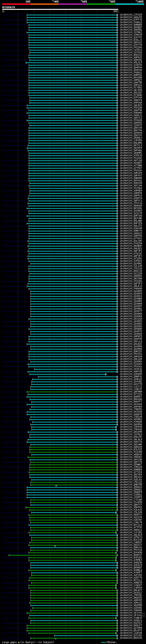
Task: Click the white query sequence bar
Action: coord(60,10)
